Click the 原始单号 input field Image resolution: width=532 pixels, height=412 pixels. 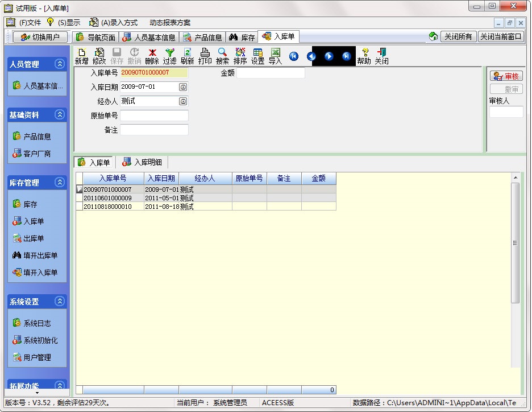pos(154,116)
